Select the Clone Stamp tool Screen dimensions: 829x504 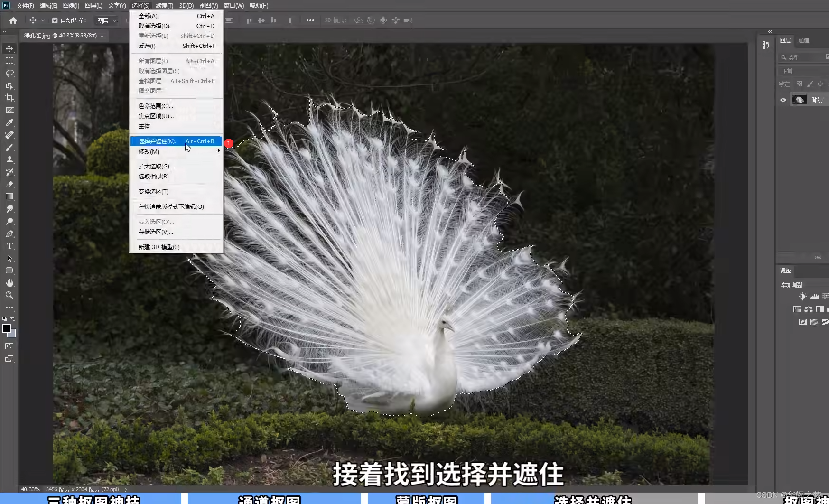(x=9, y=160)
